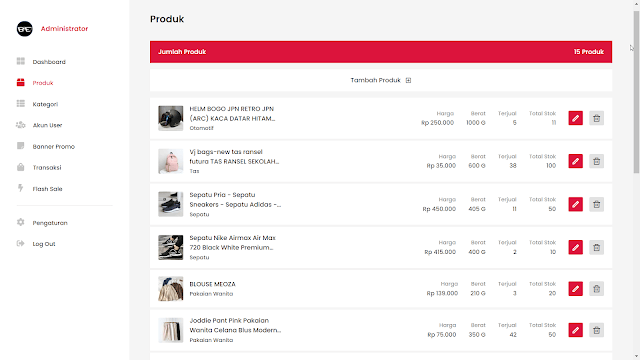Click the plus icon beside Tambah Produk

point(408,80)
